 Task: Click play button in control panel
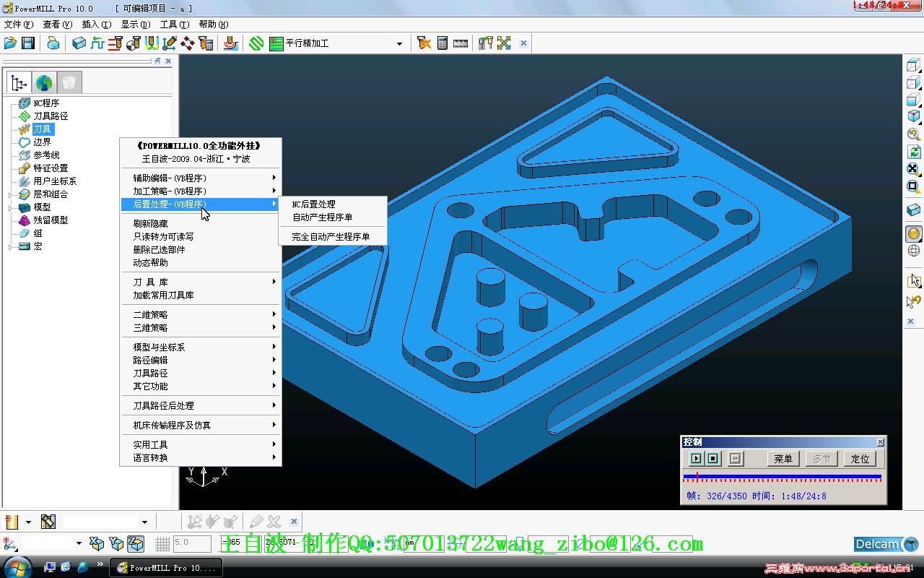pyautogui.click(x=696, y=459)
